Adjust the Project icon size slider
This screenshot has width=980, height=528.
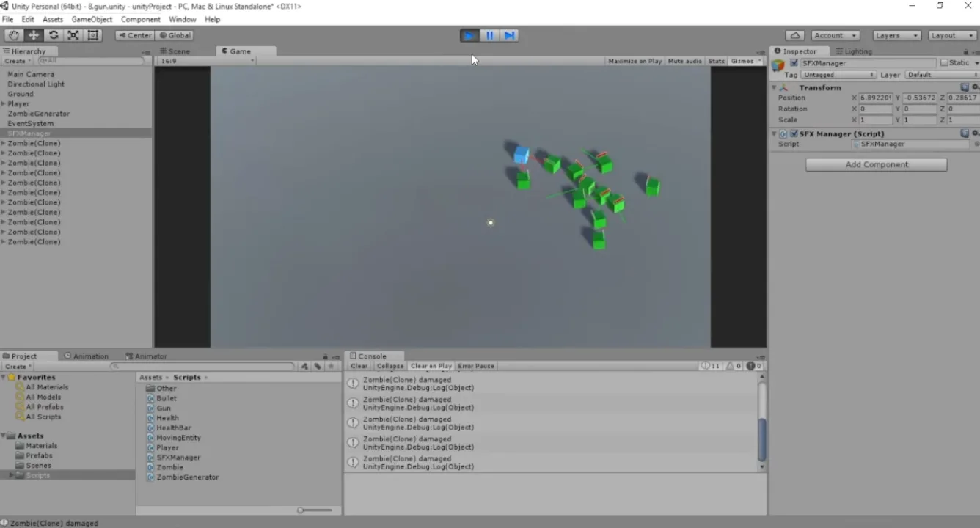pyautogui.click(x=315, y=510)
